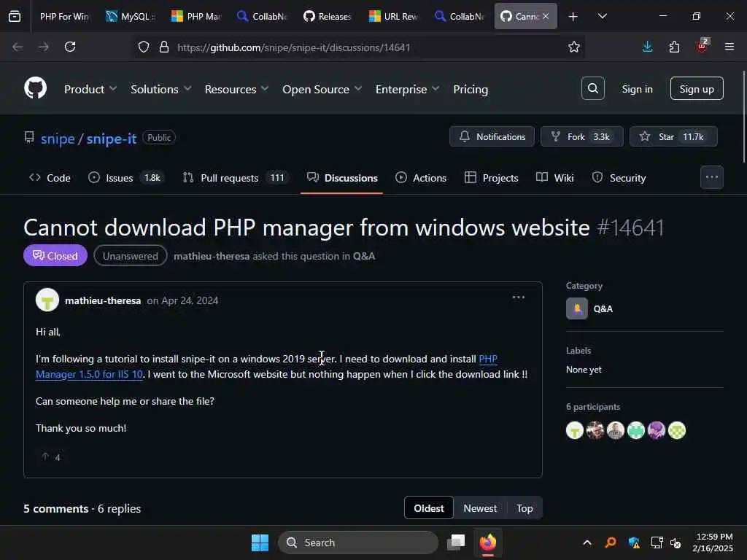The width and height of the screenshot is (747, 560).
Task: Go forward using the browser forward arrow
Action: tap(43, 47)
